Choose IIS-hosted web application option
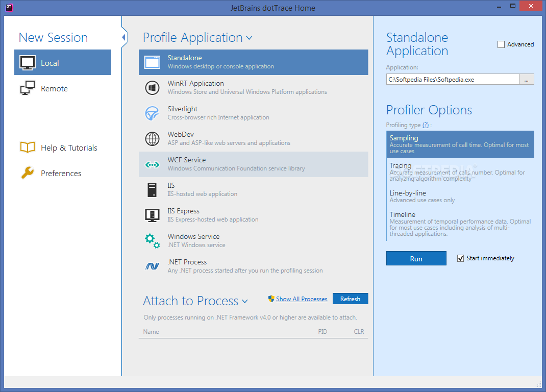This screenshot has width=546, height=392. click(x=254, y=189)
